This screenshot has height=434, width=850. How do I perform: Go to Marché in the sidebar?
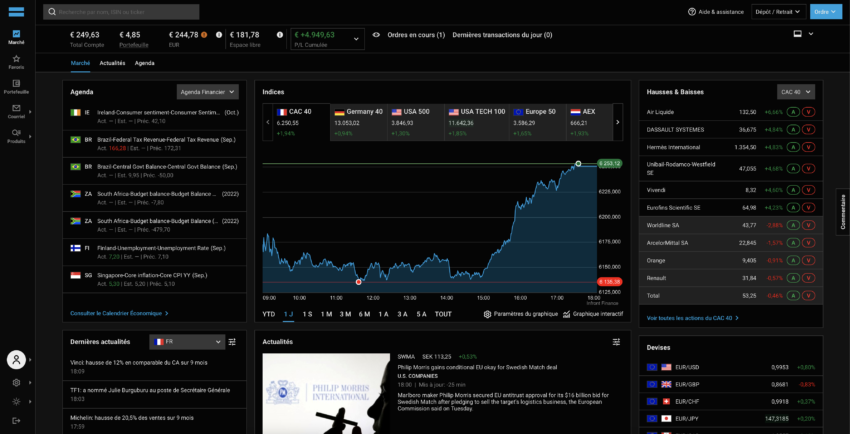(x=16, y=37)
